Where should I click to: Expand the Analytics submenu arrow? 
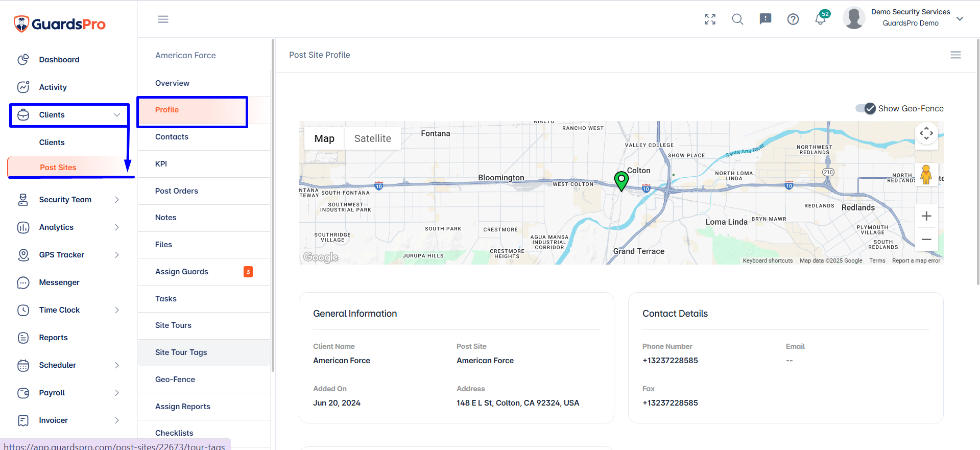(117, 227)
